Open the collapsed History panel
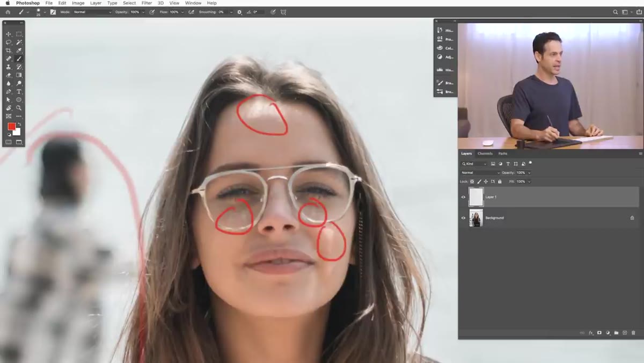Viewport: 644px width, 363px height. click(x=445, y=31)
